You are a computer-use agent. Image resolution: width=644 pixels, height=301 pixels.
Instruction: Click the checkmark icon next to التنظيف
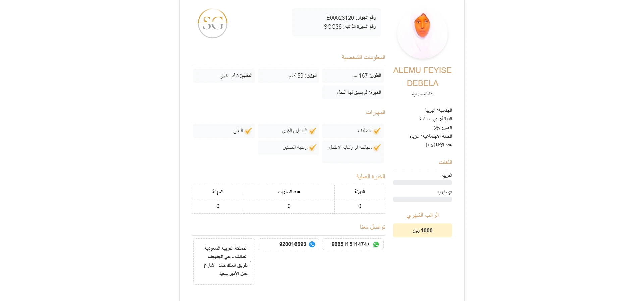377,131
